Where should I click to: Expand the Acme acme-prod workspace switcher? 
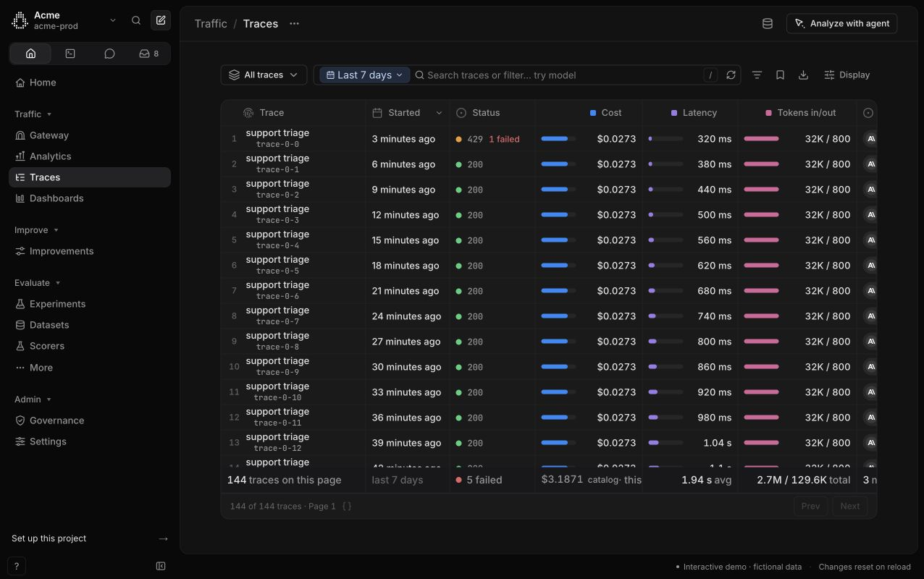64,20
